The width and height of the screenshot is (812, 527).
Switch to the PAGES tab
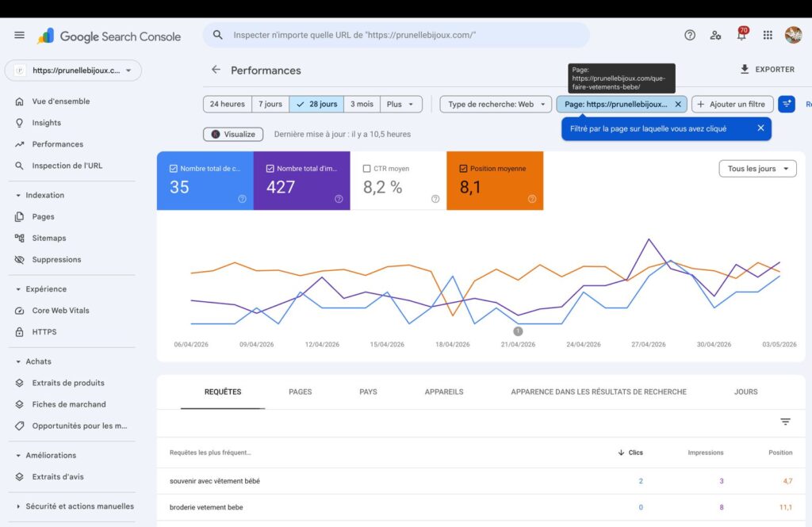(301, 392)
